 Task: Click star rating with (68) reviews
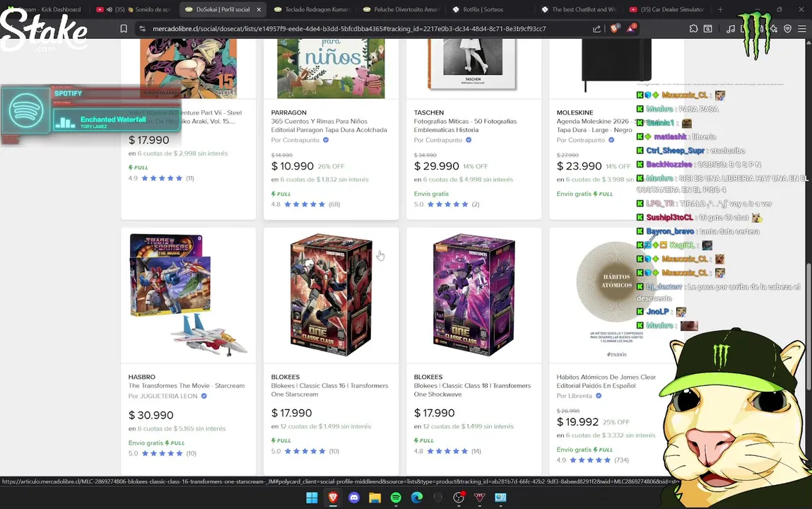305,204
